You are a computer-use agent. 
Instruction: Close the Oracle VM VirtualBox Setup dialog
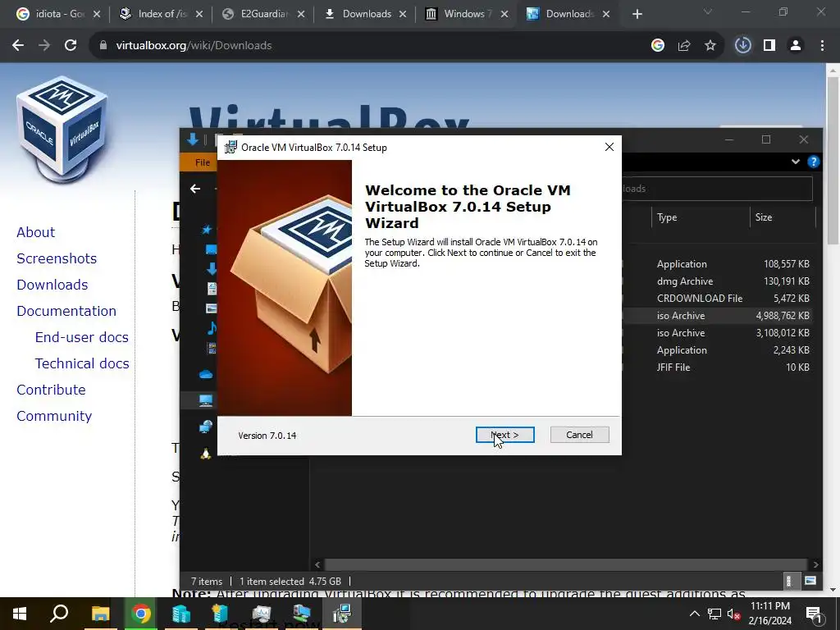609,147
